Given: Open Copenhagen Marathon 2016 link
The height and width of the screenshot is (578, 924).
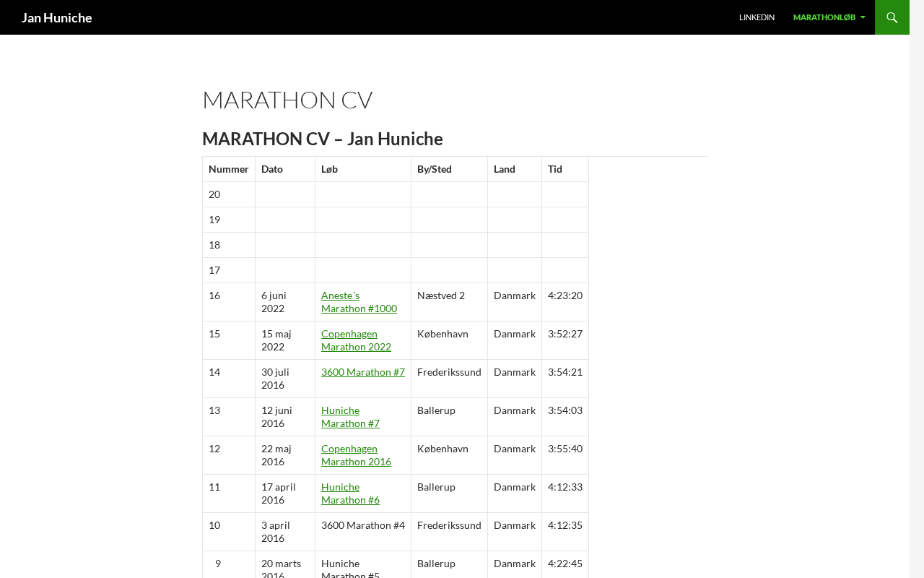Looking at the screenshot, I should click(x=356, y=455).
